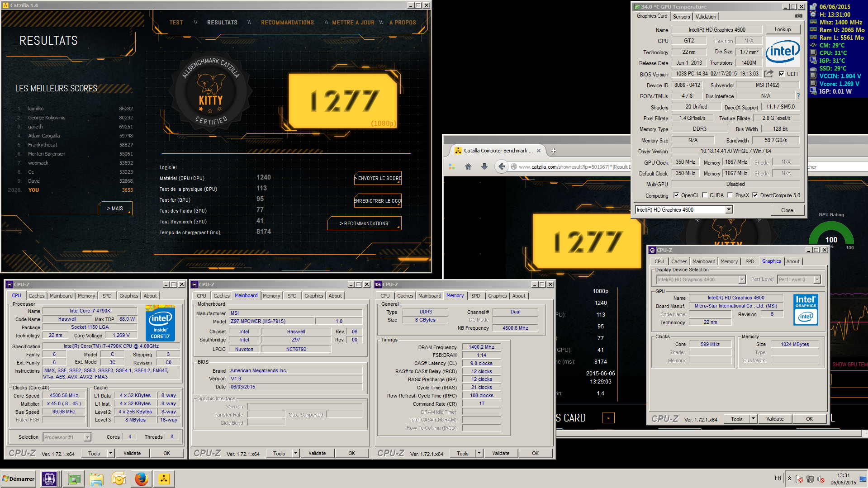The height and width of the screenshot is (488, 868).
Task: Open Windows Explorer from the taskbar
Action: click(x=96, y=479)
